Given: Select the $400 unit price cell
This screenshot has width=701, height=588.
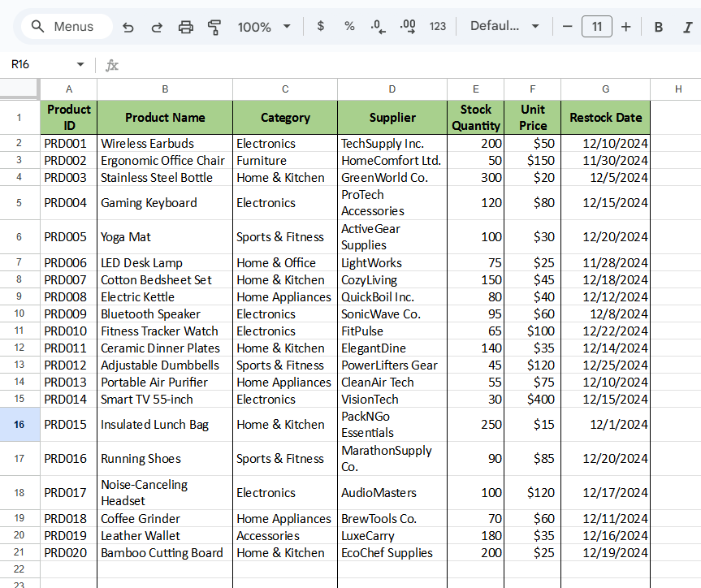Looking at the screenshot, I should click(x=533, y=400).
